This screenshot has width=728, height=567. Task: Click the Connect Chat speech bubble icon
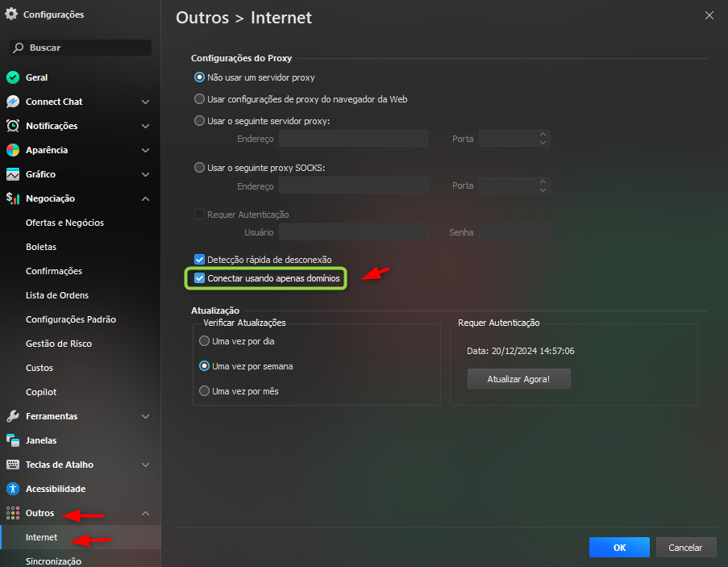pyautogui.click(x=12, y=102)
